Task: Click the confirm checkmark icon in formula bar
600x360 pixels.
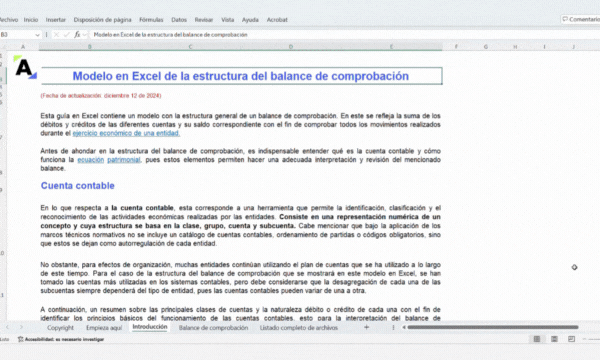Action: 67,34
